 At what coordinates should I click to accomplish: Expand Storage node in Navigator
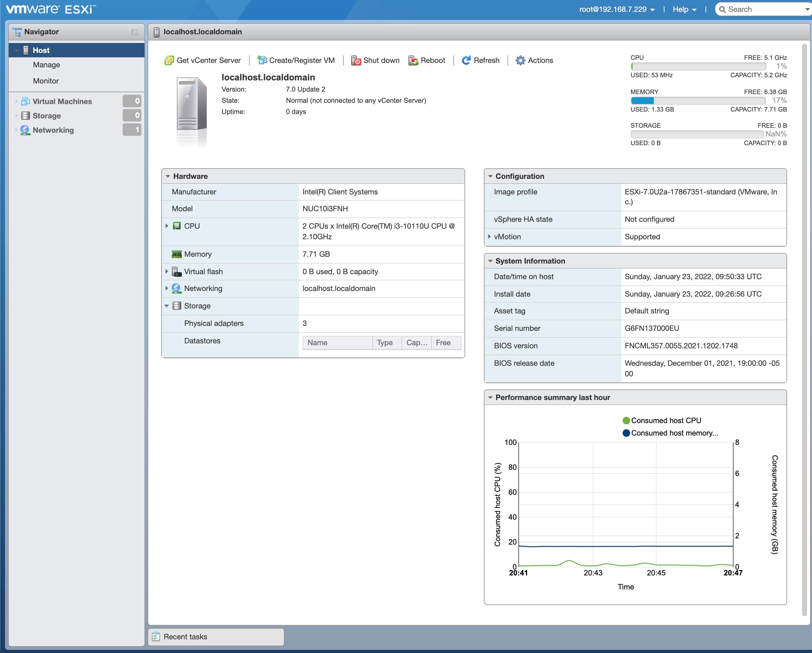[16, 115]
